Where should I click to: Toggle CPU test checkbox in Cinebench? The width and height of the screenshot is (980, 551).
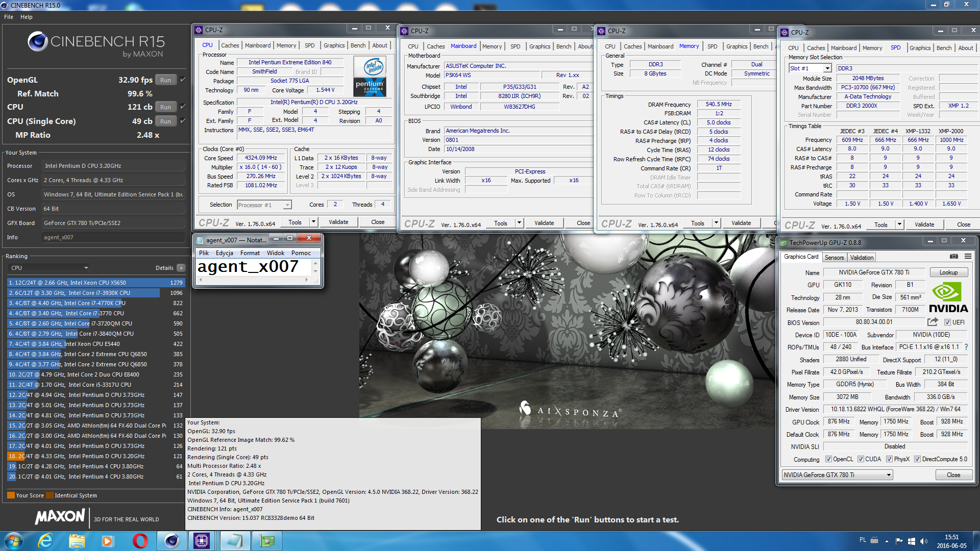183,107
